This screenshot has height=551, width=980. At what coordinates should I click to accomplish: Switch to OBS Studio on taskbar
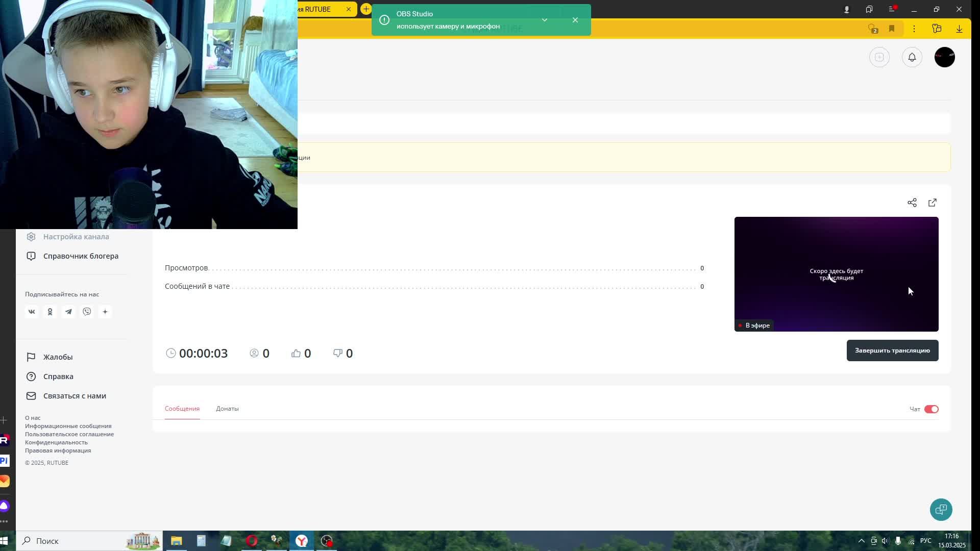point(327,541)
